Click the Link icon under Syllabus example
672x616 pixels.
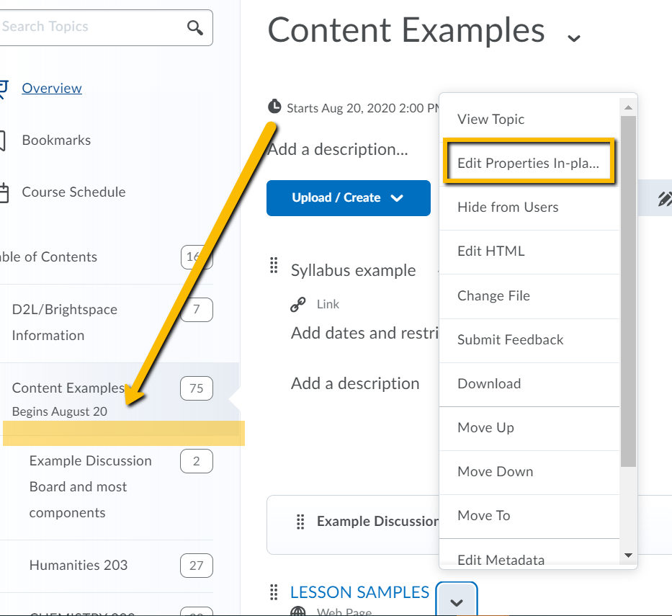(297, 303)
